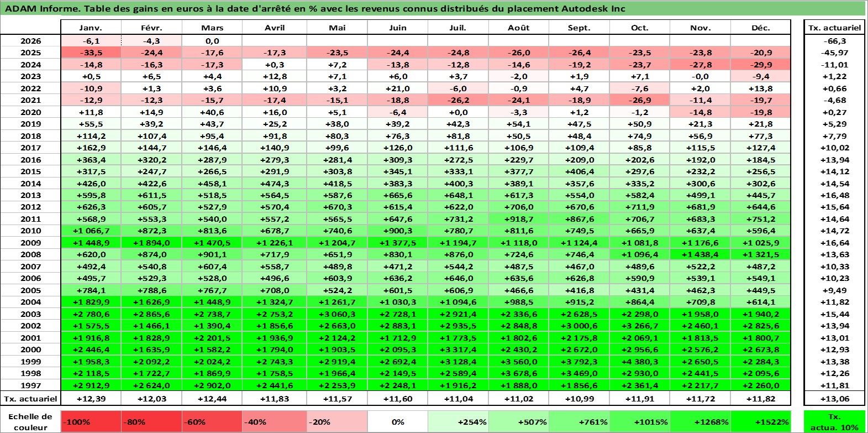Select the Mars column header

tap(212, 28)
